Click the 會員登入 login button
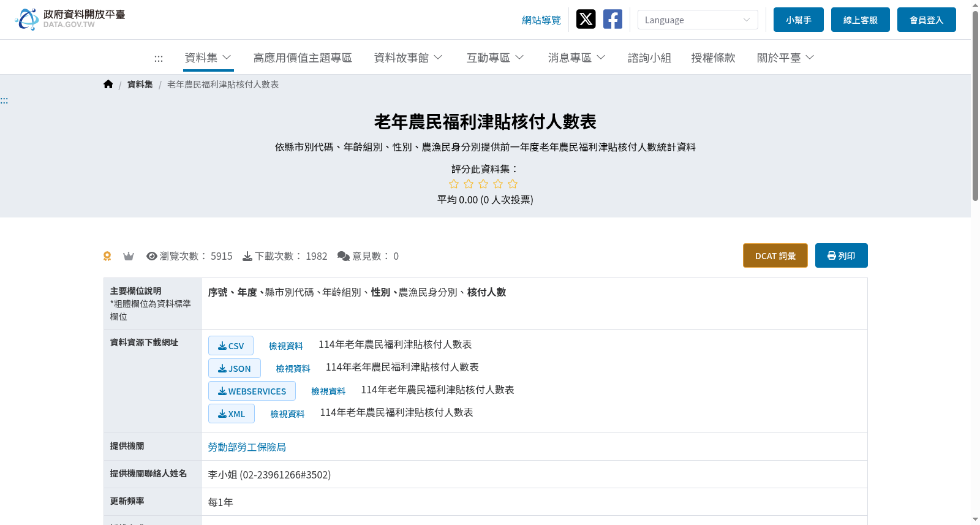The height and width of the screenshot is (525, 980). point(927,20)
